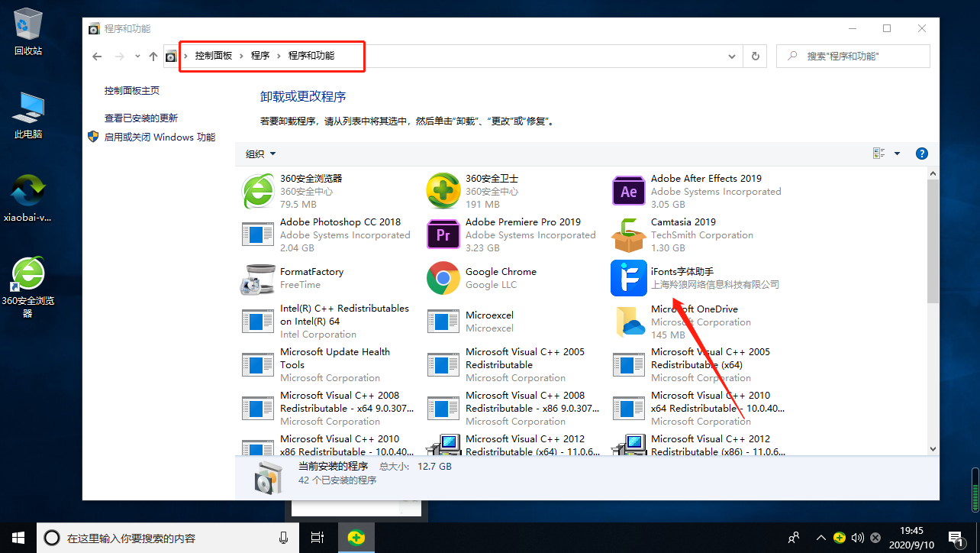The height and width of the screenshot is (553, 980).
Task: Click the FormatFactory program icon
Action: [x=257, y=278]
